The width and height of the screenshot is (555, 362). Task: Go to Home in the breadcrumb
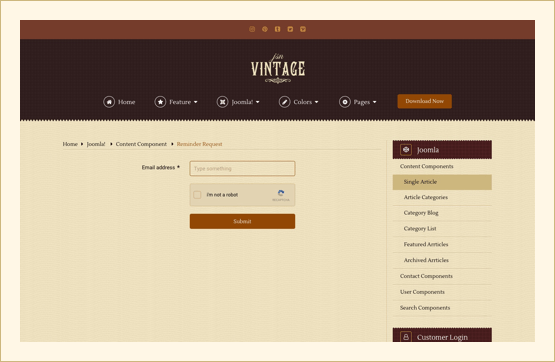coord(70,144)
